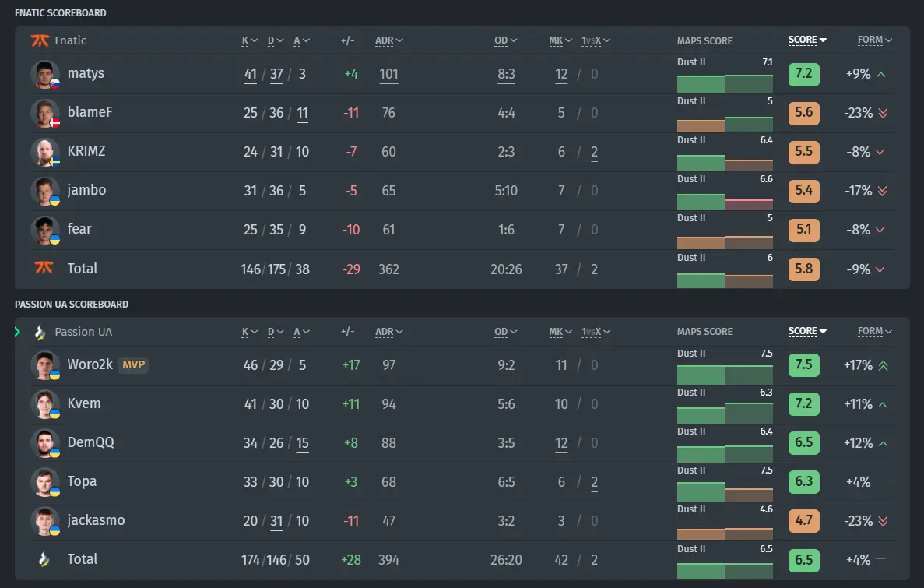Click Topa neutral form icon
Screen dimensions: 924x588
(x=880, y=482)
